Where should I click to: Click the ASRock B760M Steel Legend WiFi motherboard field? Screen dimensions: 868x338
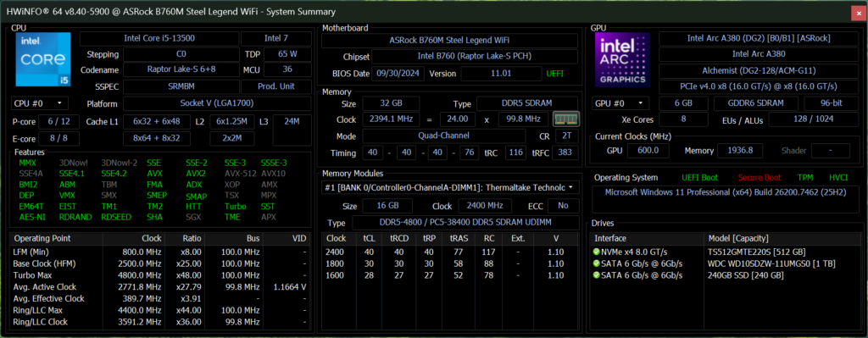tap(450, 40)
